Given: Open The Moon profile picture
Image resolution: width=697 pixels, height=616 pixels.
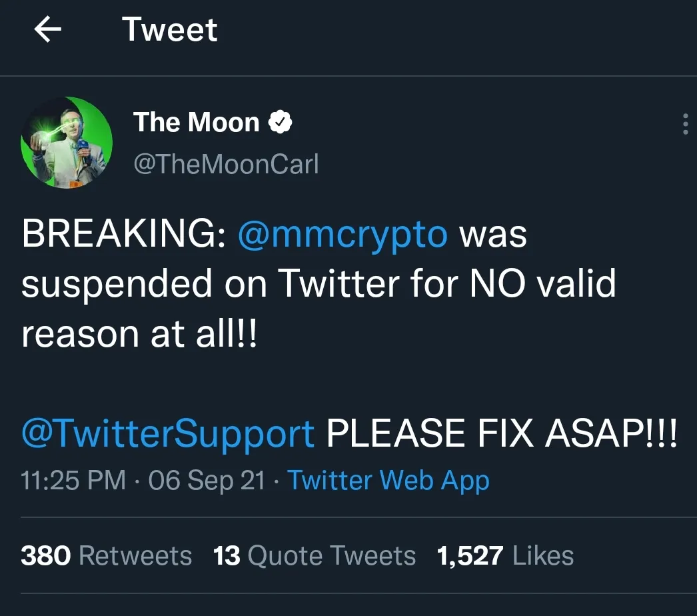Looking at the screenshot, I should (67, 142).
